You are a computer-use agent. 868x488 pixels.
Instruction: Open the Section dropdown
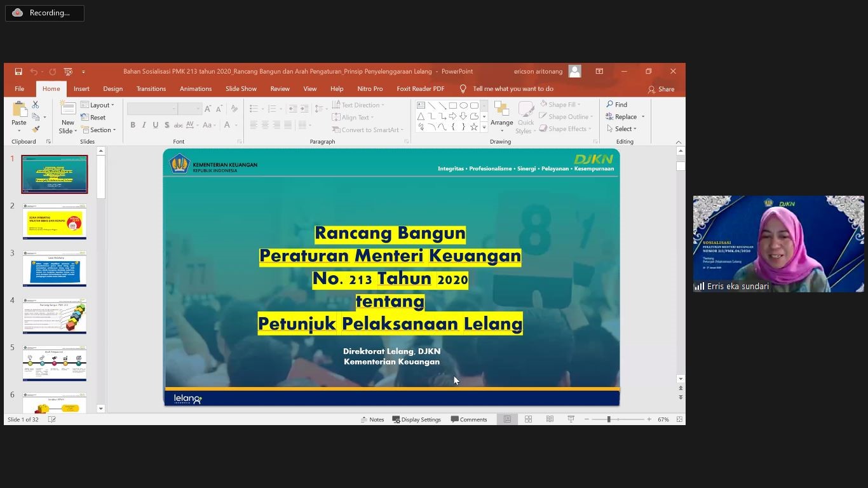click(98, 130)
